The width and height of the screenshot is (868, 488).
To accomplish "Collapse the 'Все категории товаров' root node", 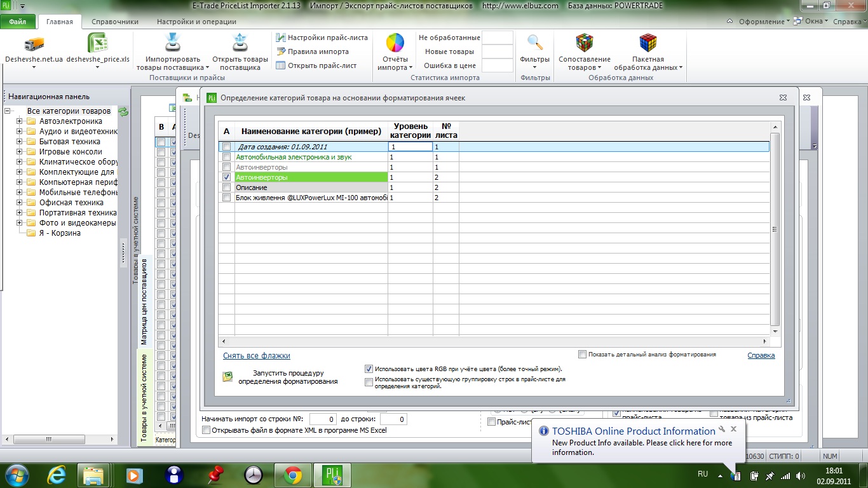I will [x=8, y=111].
